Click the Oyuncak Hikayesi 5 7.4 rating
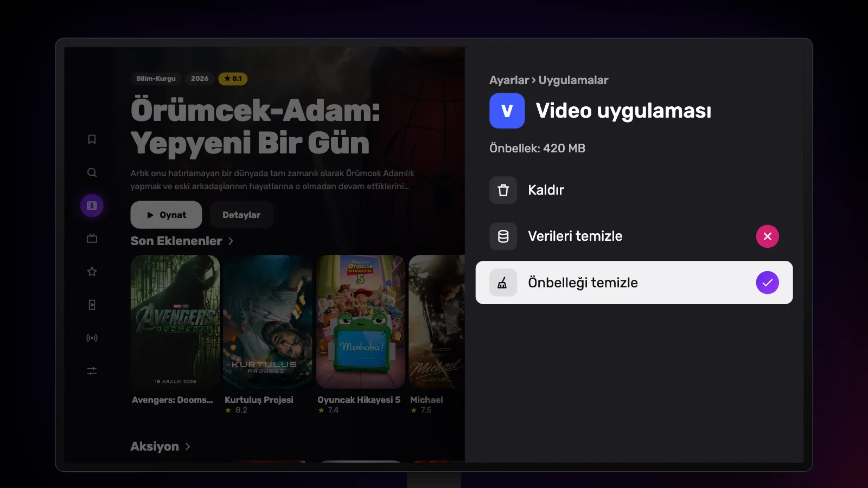Image resolution: width=868 pixels, height=488 pixels. (329, 410)
